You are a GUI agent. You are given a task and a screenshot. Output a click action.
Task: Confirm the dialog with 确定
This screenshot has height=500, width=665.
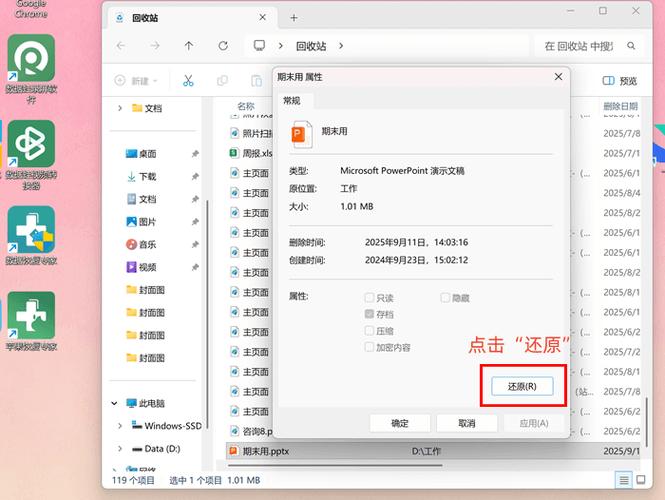tap(400, 423)
